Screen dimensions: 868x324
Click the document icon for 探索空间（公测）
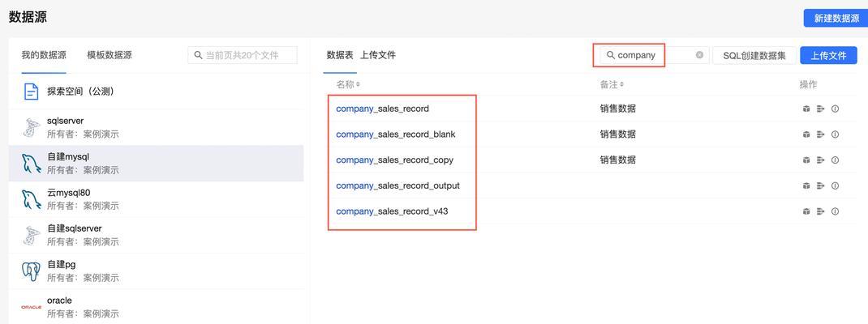tap(31, 92)
